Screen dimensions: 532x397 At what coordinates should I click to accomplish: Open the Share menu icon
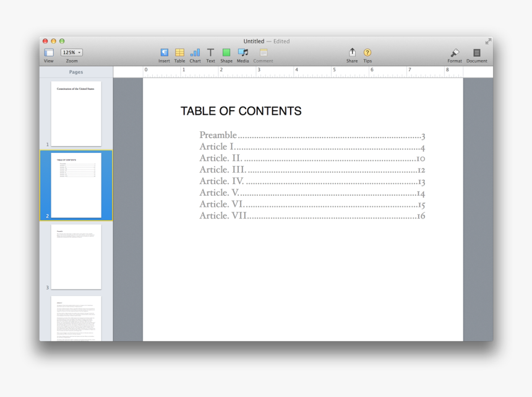tap(352, 52)
